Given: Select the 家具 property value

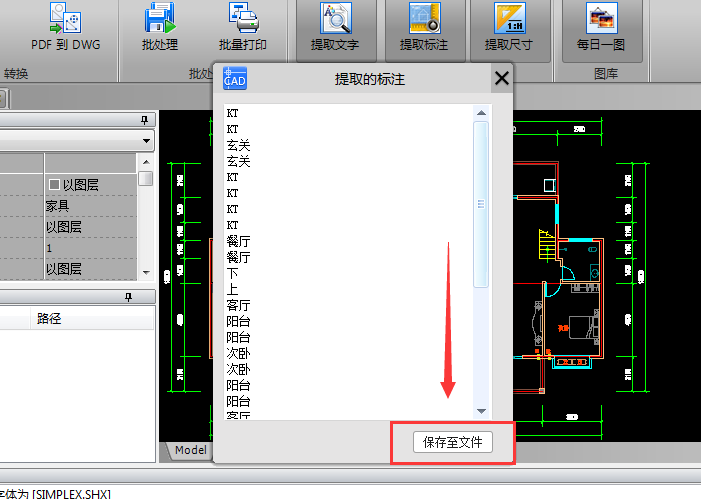Looking at the screenshot, I should pos(57,206).
